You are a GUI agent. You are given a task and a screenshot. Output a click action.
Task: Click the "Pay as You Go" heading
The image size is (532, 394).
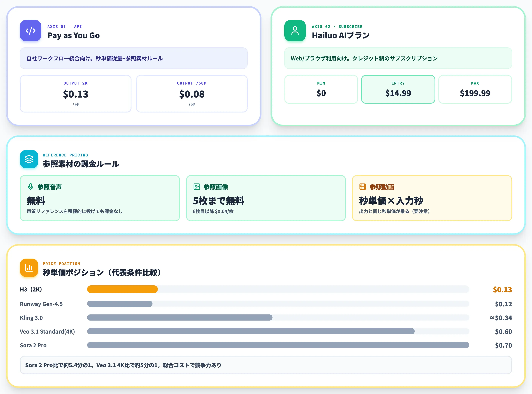tap(74, 36)
